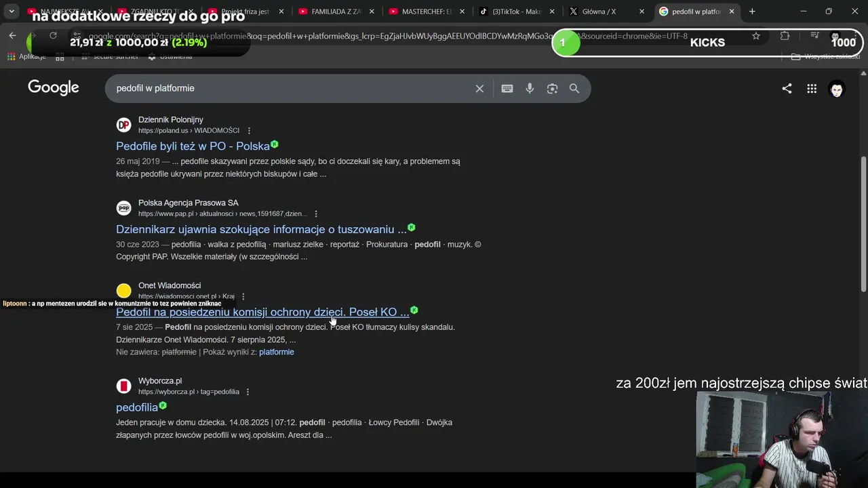Close the Główna / X tab
Screen dimensions: 868x488
pyautogui.click(x=642, y=12)
